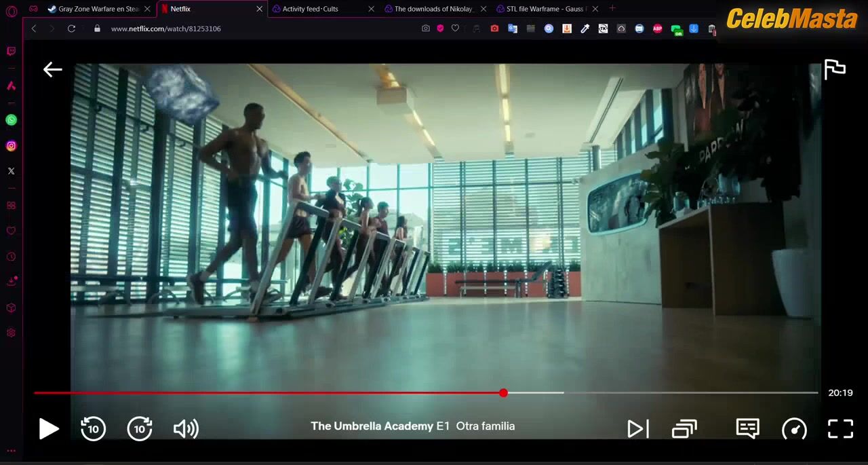Screen dimensions: 868x465
Task: Open the red camera extension
Action: coord(494,29)
